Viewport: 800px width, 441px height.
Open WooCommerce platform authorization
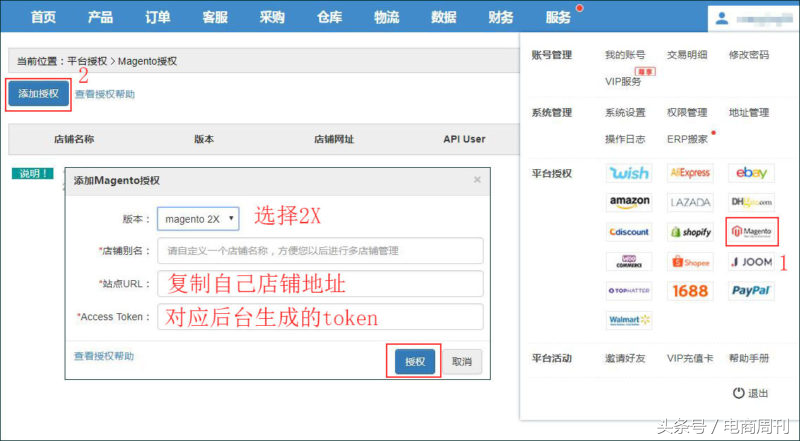pos(629,262)
